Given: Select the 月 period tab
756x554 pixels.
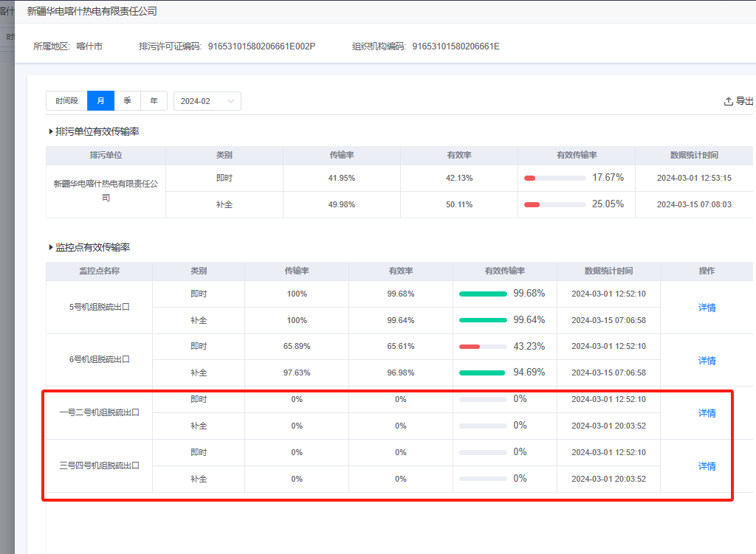Looking at the screenshot, I should click(100, 100).
